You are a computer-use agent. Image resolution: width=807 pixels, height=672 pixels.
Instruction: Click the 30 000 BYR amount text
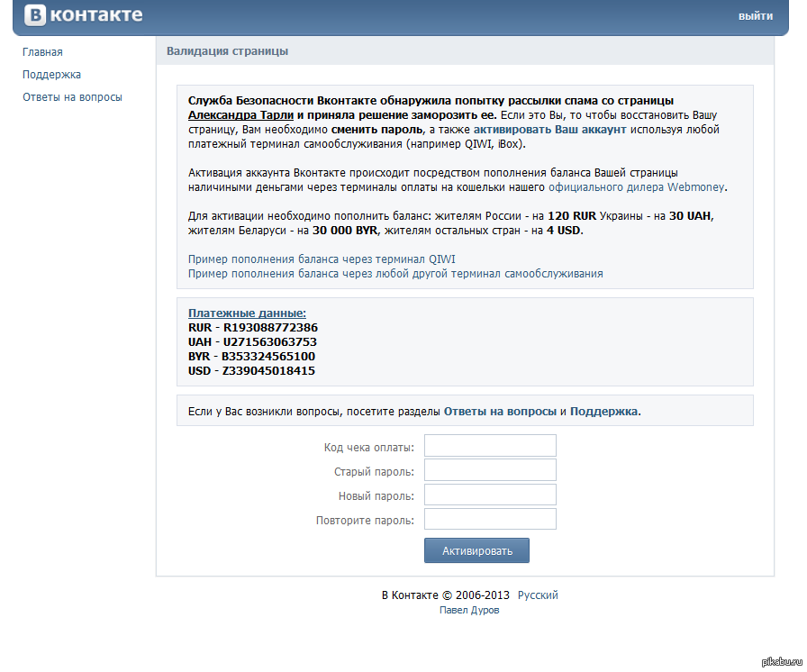click(345, 231)
